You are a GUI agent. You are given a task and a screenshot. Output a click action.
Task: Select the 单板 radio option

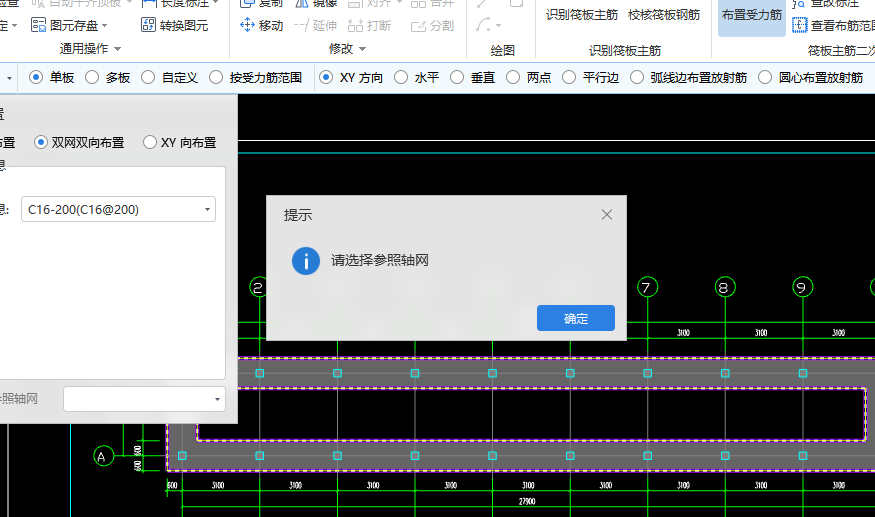[36, 77]
